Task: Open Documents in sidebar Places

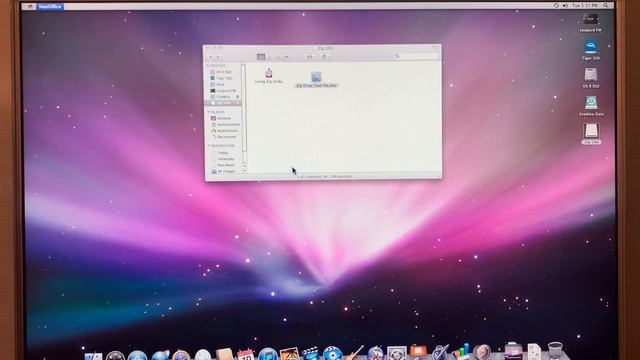Action: (x=224, y=137)
